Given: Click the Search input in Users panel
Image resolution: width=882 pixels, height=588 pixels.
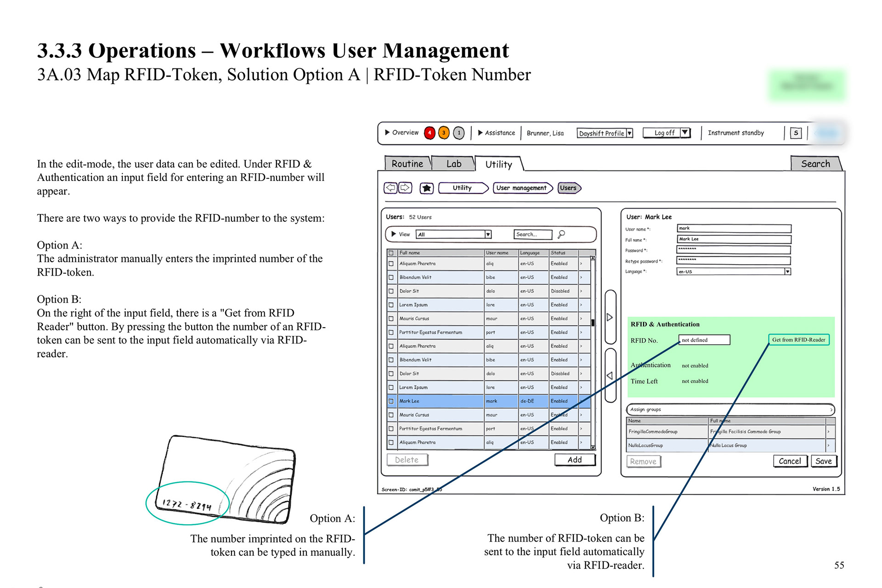Looking at the screenshot, I should (532, 234).
